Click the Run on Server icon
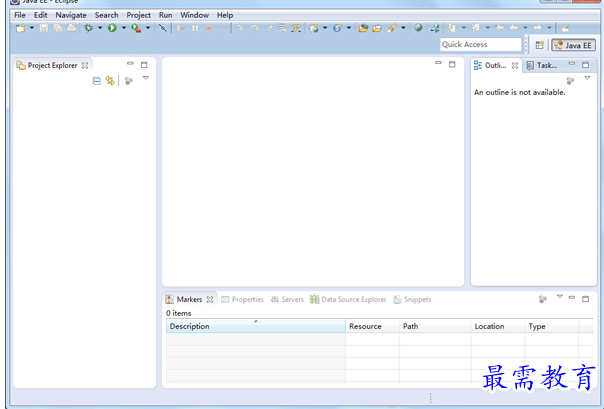Image resolution: width=604 pixels, height=409 pixels. click(435, 28)
